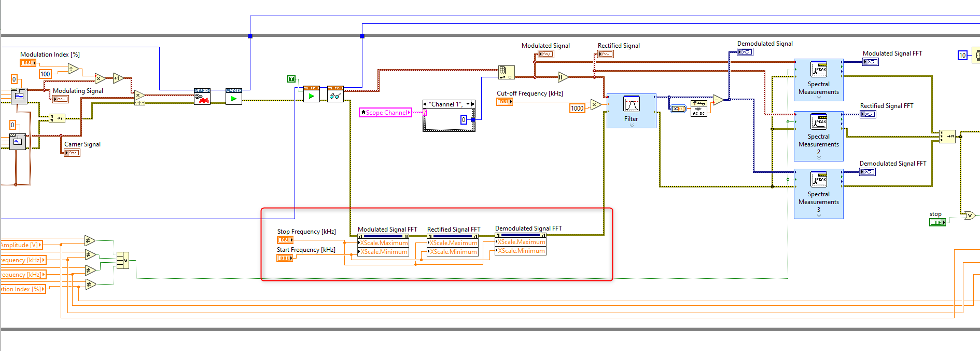Select the Spectral Measurements 3 block icon
This screenshot has width=980, height=351.
click(819, 179)
